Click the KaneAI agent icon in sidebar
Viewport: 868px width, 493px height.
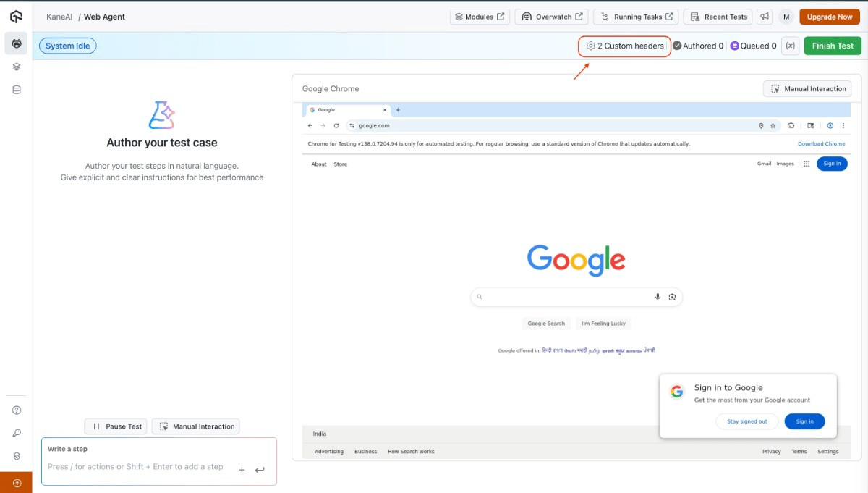coord(16,43)
